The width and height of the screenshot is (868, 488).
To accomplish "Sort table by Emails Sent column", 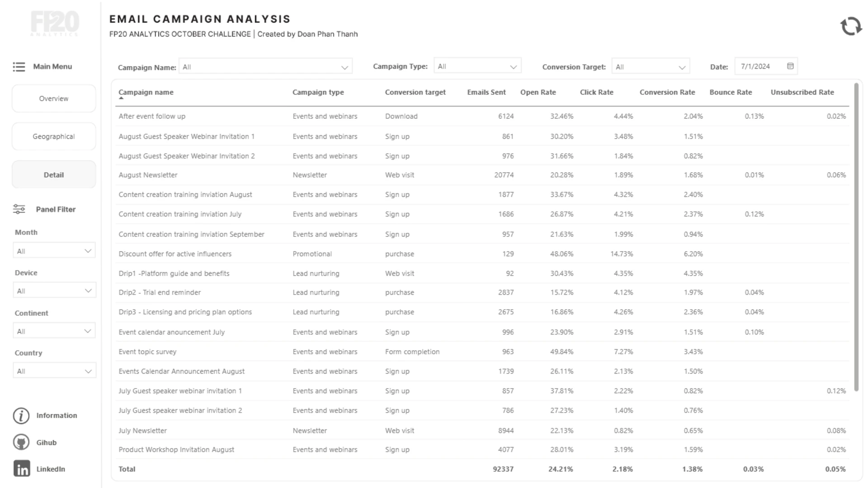I will [x=486, y=92].
